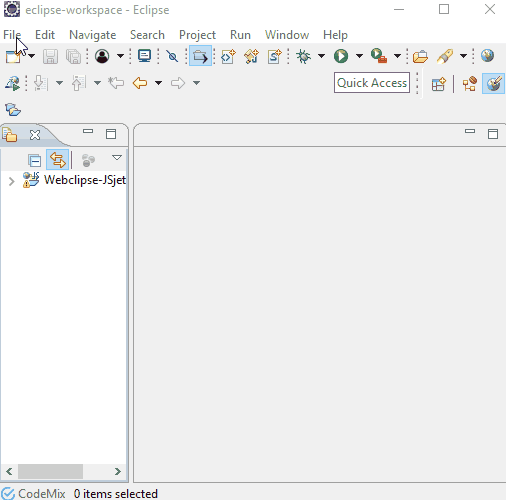Image resolution: width=506 pixels, height=500 pixels.
Task: Click the Collapse All icon in explorer
Action: (x=34, y=160)
